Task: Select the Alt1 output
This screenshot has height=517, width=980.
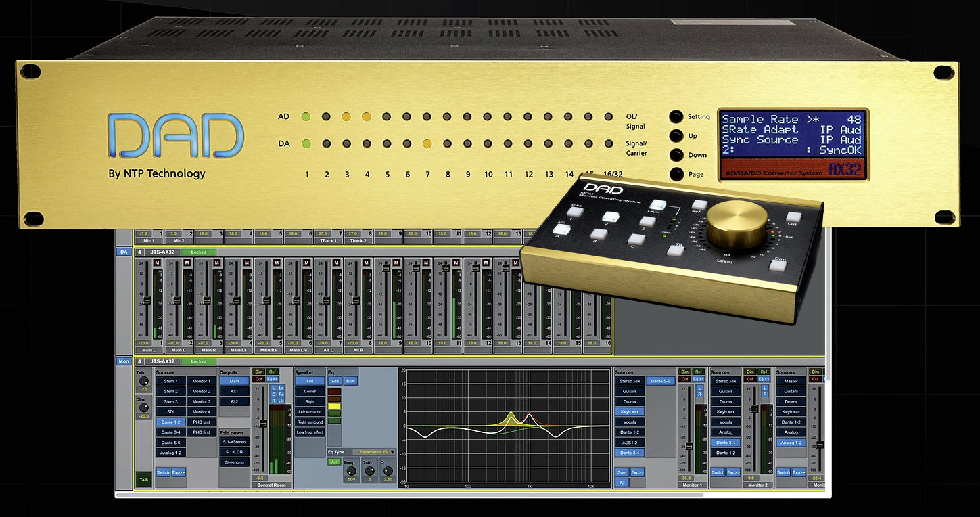Action: click(234, 391)
